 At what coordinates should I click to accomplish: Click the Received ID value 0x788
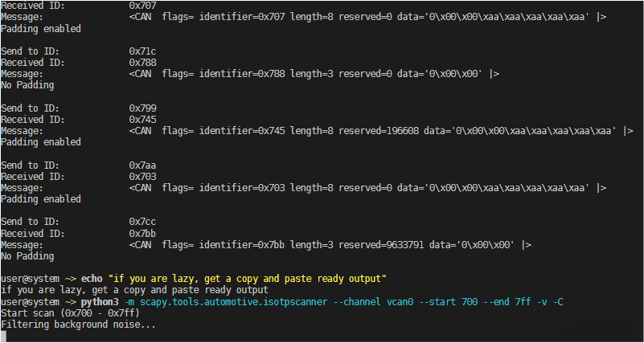click(142, 63)
